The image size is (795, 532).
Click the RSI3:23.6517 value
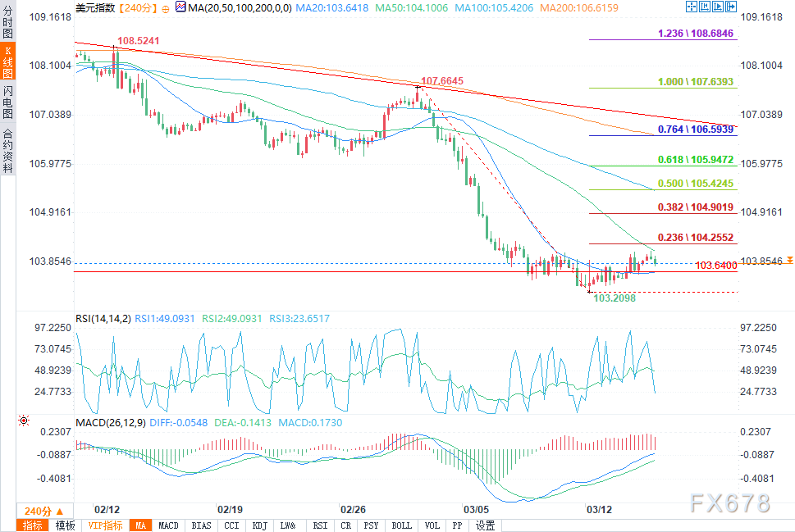299,318
